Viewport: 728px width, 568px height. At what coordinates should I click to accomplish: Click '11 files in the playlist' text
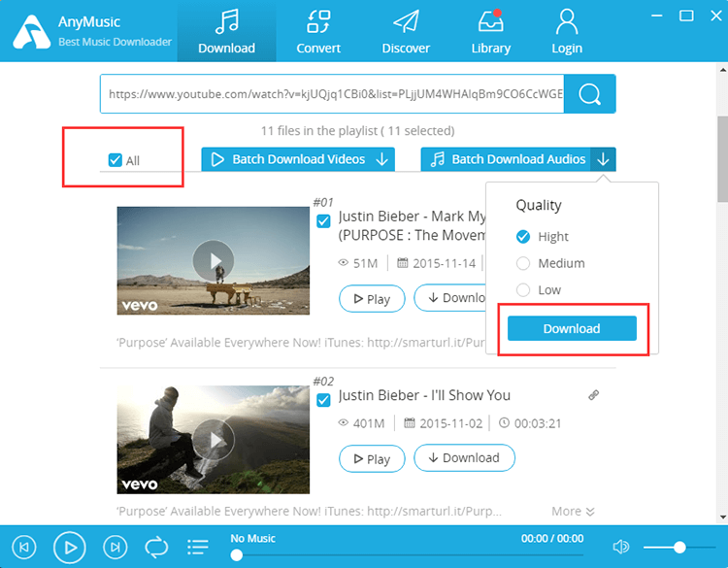(319, 130)
